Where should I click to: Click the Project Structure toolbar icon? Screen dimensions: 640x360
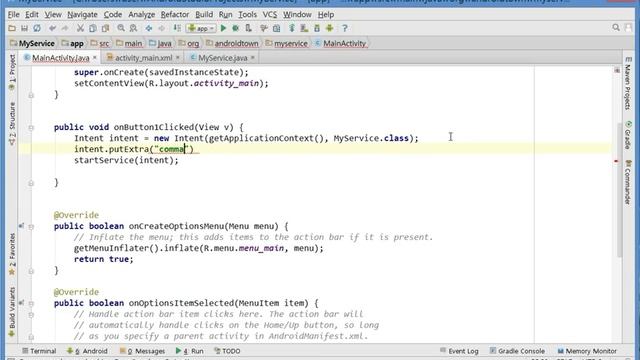[276, 28]
